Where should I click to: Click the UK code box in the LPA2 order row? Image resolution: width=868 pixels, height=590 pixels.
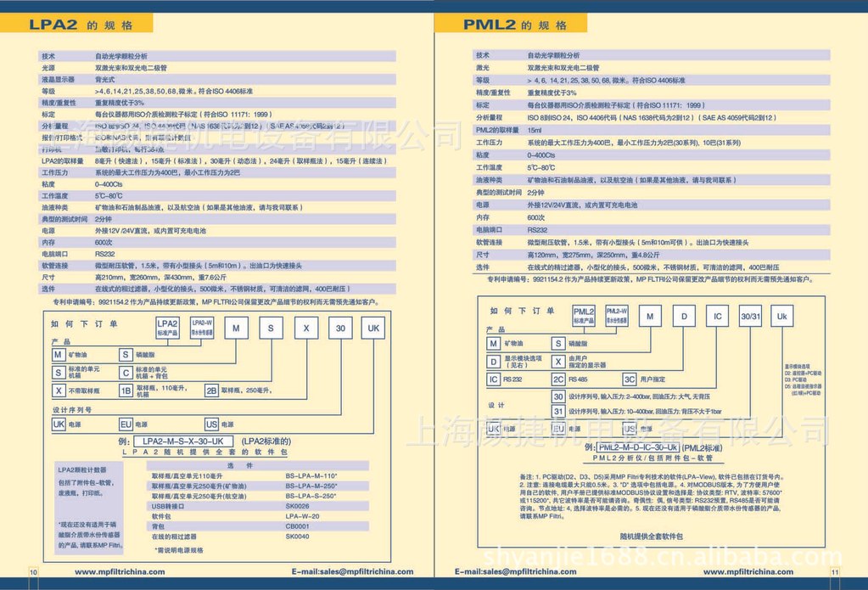pos(373,328)
